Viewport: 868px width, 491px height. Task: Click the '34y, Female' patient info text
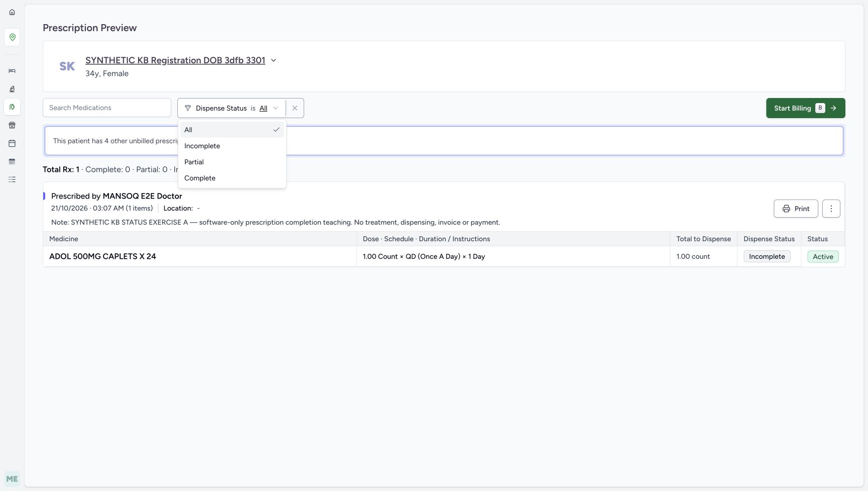107,73
